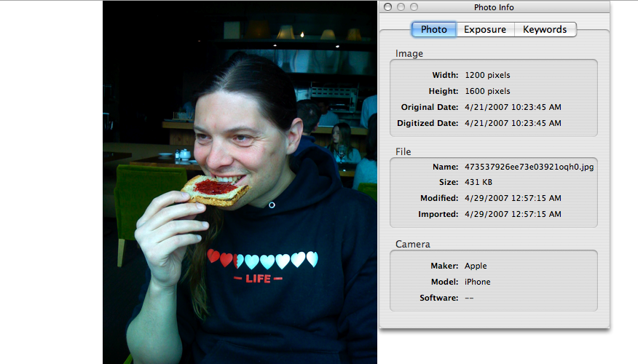Click the Model label
638x364 pixels.
click(445, 282)
